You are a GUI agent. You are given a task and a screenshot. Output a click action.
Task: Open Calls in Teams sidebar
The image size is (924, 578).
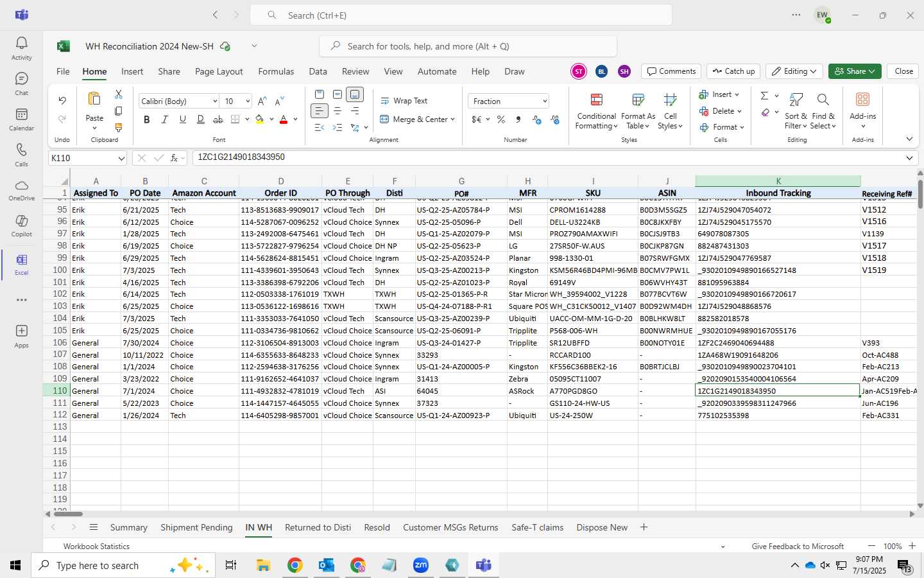[21, 155]
